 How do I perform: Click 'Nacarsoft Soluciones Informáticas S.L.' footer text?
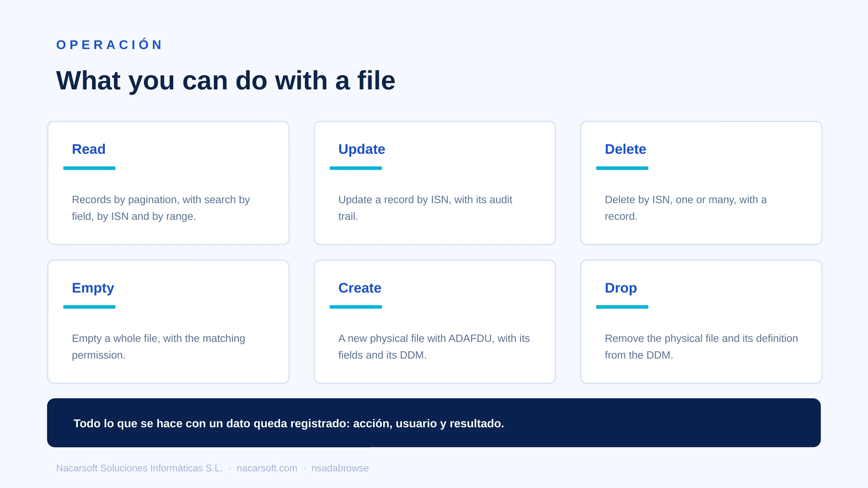(x=139, y=468)
